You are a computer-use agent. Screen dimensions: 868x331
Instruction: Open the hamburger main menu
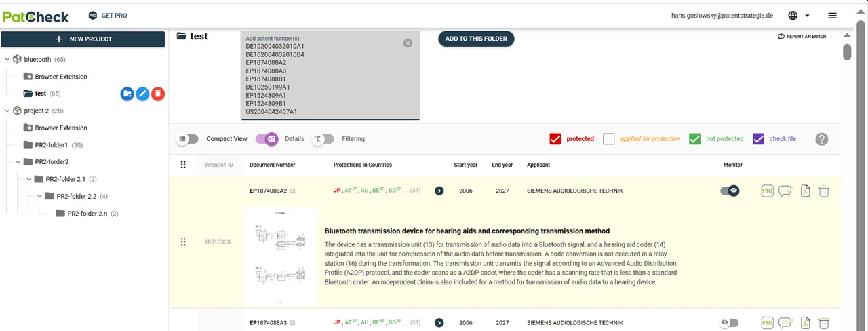click(x=832, y=15)
